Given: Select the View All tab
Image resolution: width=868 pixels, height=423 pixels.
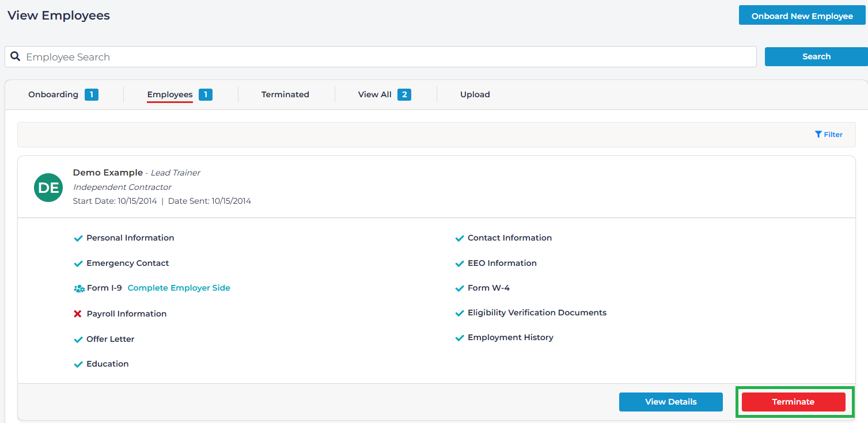Looking at the screenshot, I should point(375,94).
